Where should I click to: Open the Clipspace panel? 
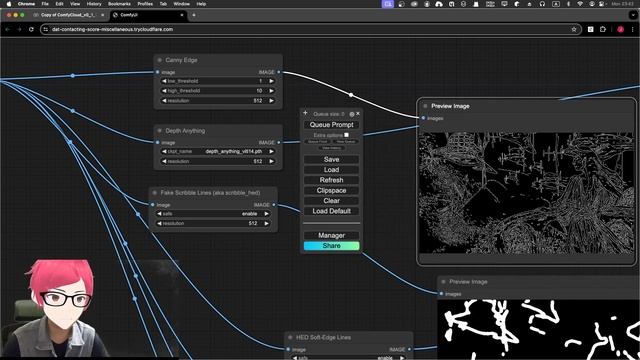tap(331, 191)
